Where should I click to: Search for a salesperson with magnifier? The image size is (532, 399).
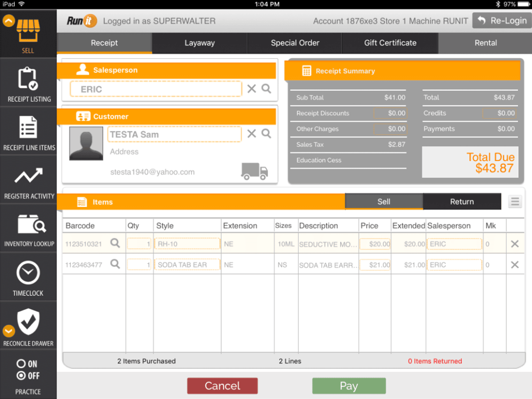[x=266, y=89]
